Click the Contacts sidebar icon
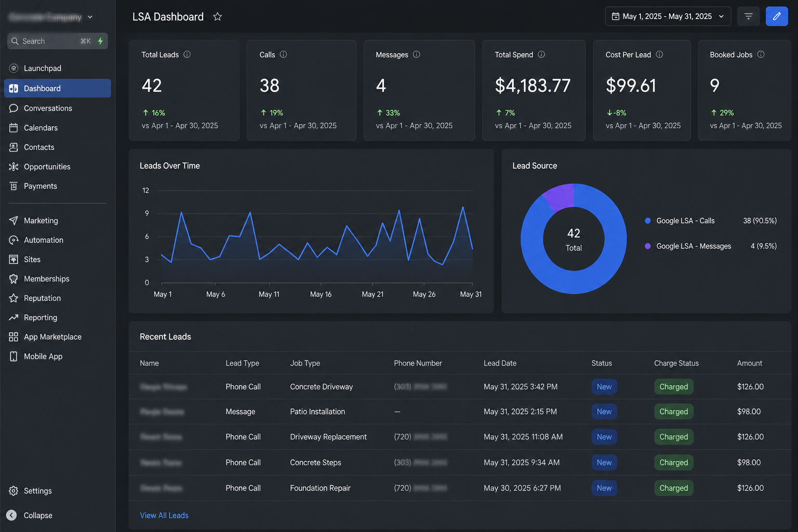Image resolution: width=798 pixels, height=532 pixels. coord(14,147)
